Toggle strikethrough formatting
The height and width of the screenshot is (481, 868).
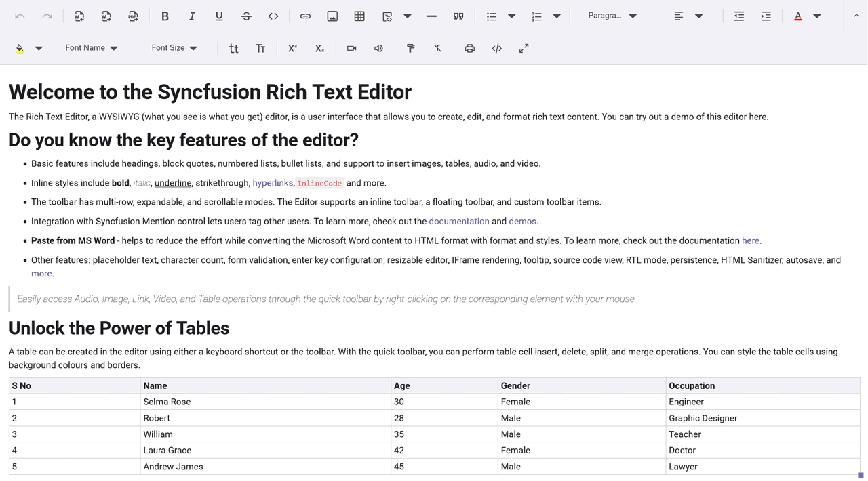point(246,16)
